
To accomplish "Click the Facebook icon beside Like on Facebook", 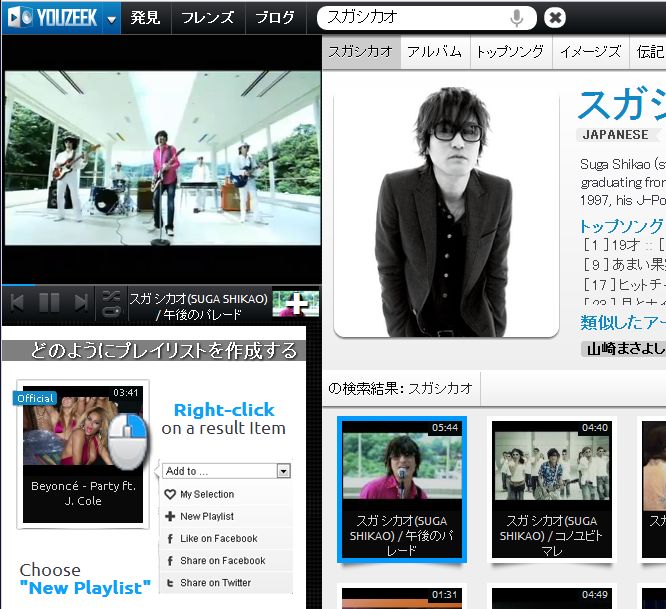I will [170, 539].
